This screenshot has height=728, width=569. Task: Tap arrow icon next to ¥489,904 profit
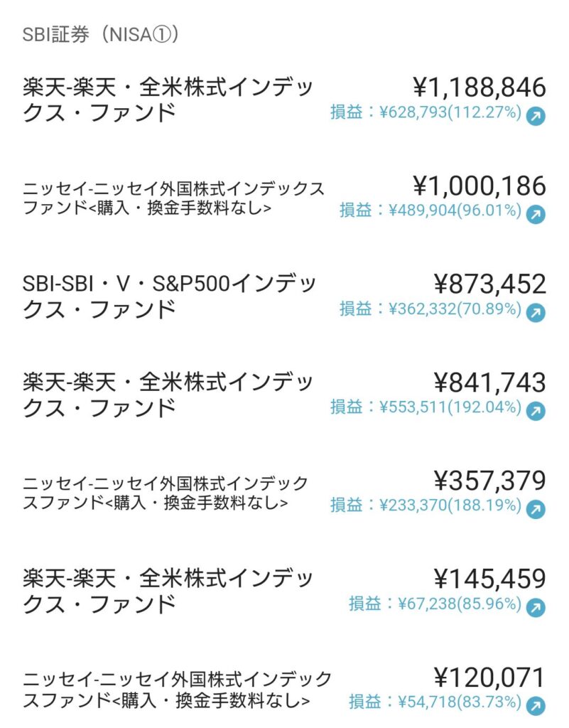click(x=536, y=214)
